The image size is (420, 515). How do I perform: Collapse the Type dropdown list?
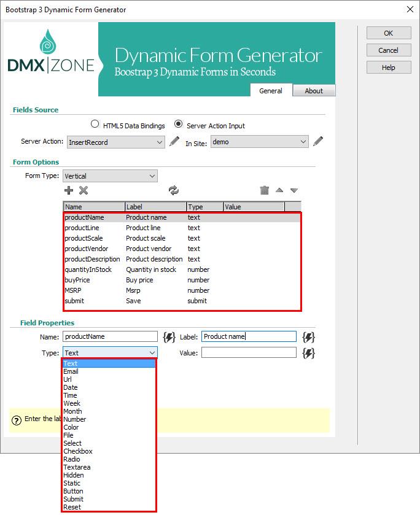click(x=110, y=353)
